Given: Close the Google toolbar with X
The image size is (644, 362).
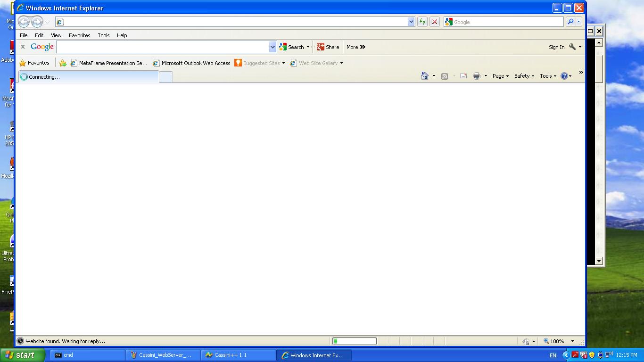Looking at the screenshot, I should tap(23, 47).
